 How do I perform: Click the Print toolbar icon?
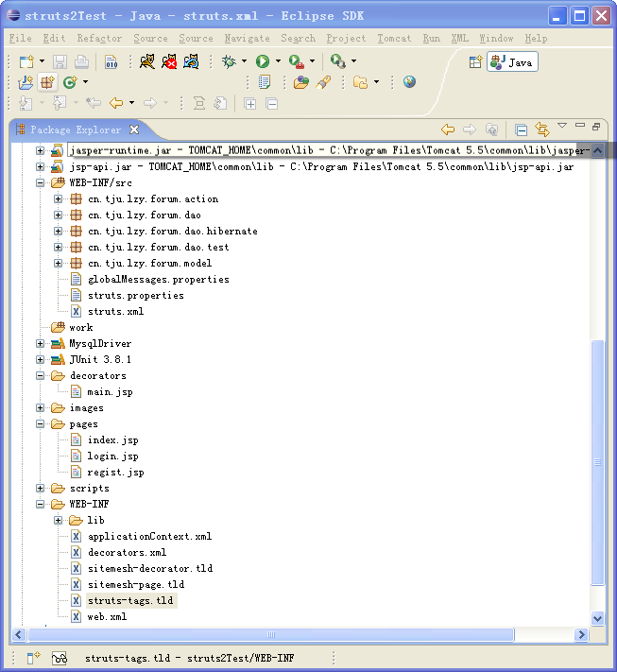[81, 61]
